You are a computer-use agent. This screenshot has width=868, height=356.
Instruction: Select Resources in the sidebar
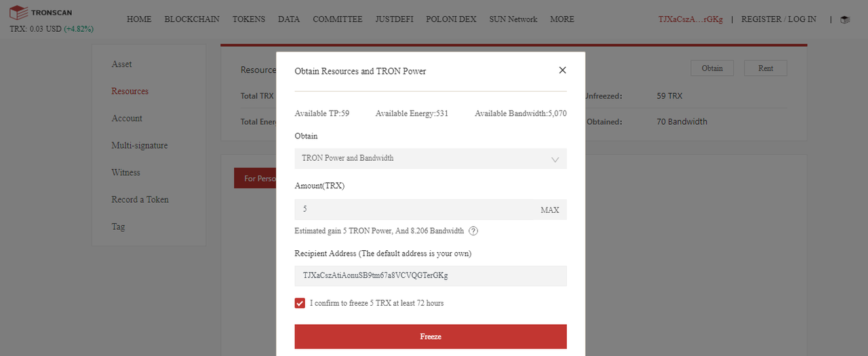130,92
